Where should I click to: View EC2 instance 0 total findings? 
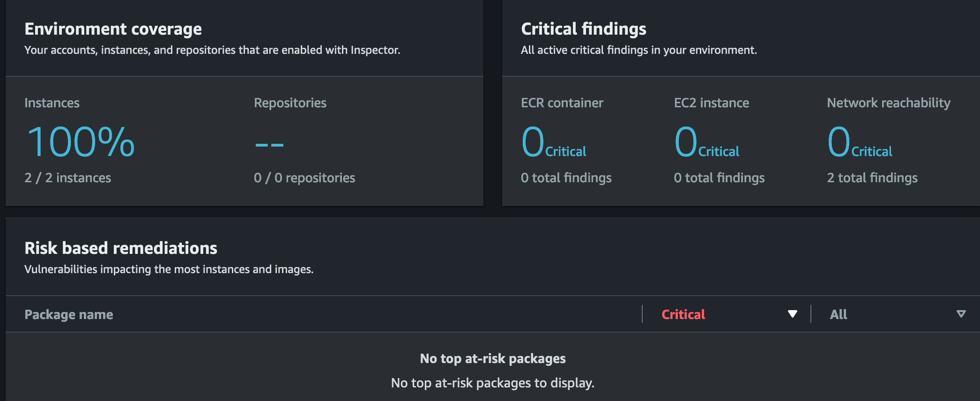tap(719, 178)
